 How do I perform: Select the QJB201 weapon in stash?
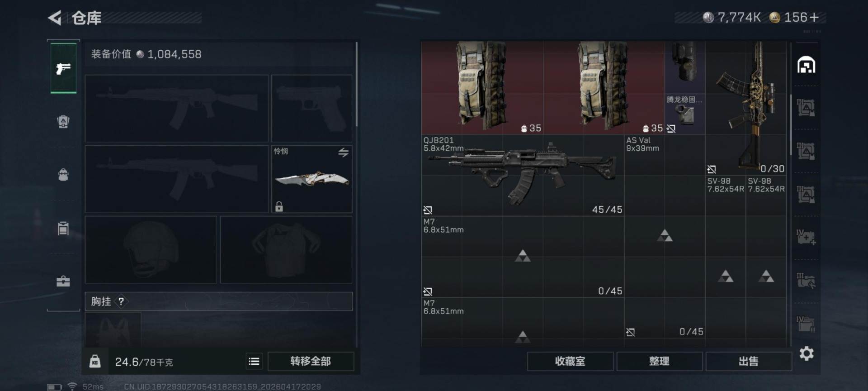[x=523, y=176]
